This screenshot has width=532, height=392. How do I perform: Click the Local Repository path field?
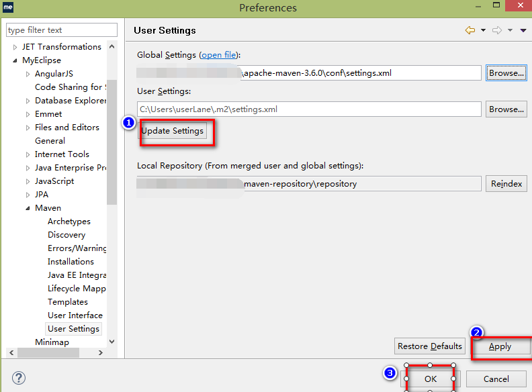[x=309, y=183]
